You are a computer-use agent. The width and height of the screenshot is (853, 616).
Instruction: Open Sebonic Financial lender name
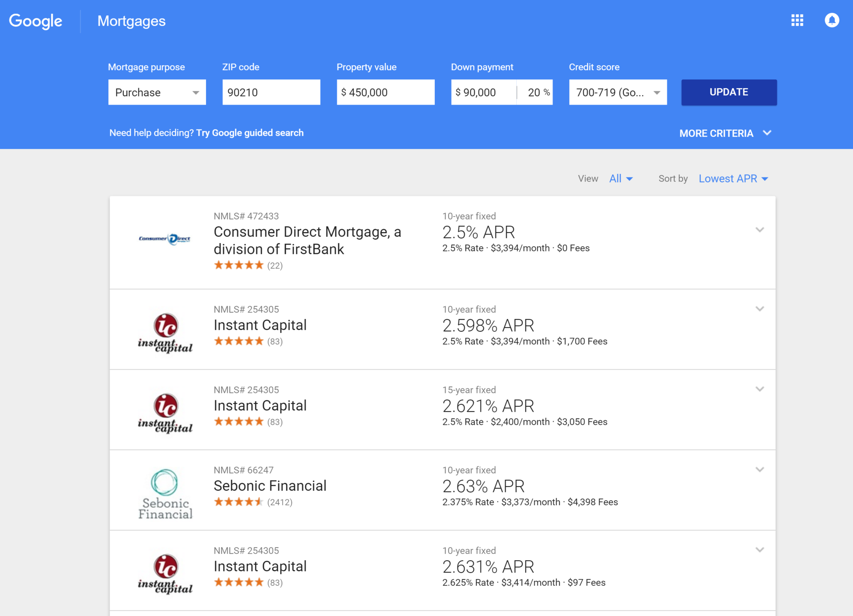click(270, 486)
